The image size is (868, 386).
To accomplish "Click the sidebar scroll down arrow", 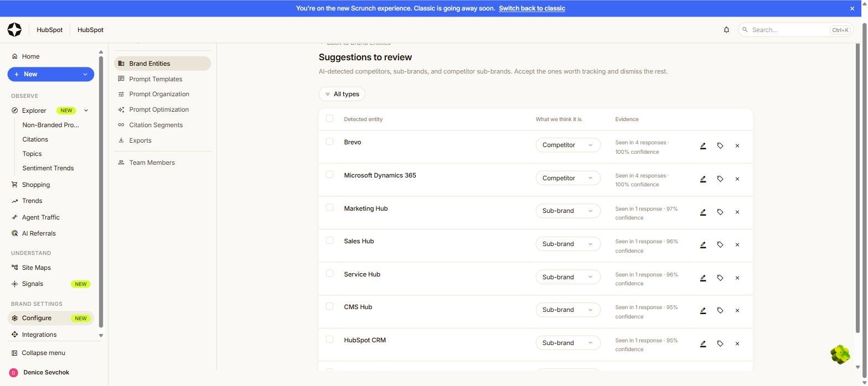I will coord(101,336).
